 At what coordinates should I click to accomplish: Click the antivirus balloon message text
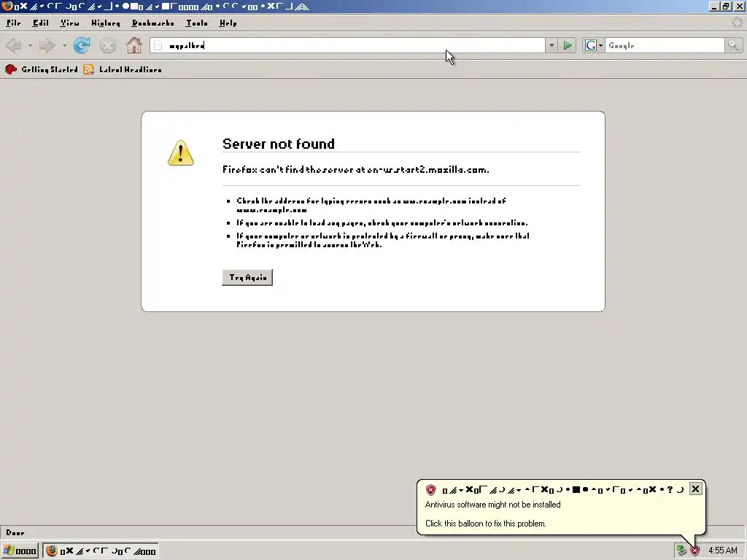[x=492, y=505]
